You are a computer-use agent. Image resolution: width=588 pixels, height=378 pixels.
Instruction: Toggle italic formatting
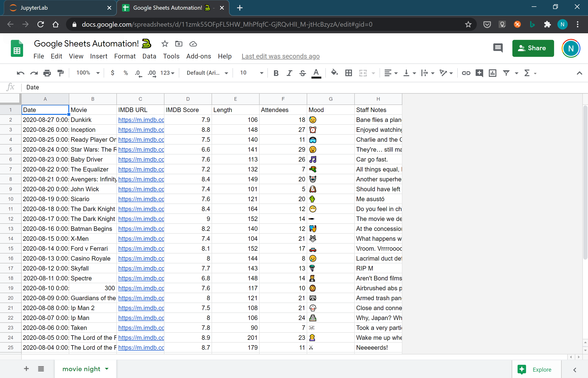point(289,73)
